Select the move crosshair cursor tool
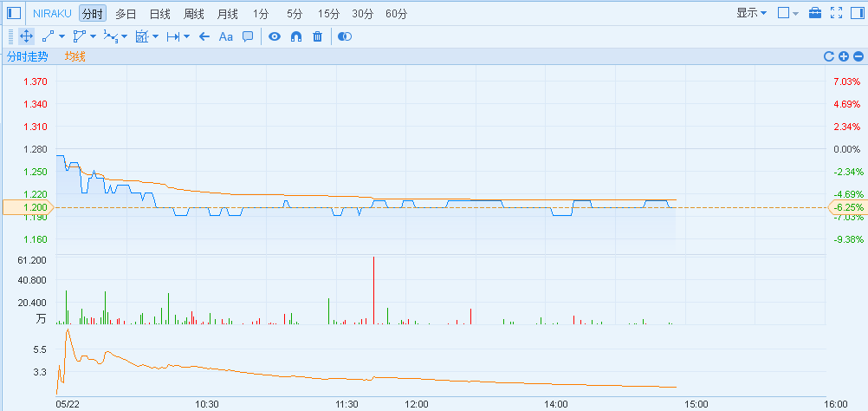 pos(26,36)
